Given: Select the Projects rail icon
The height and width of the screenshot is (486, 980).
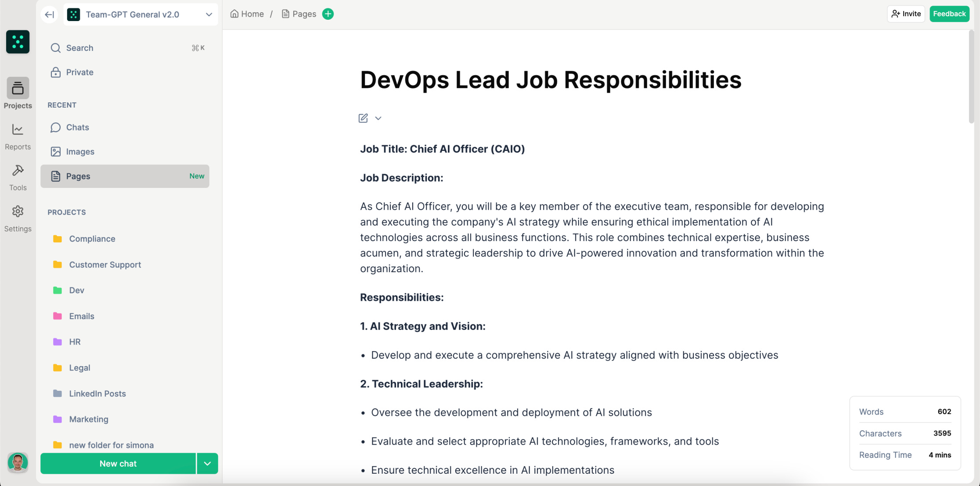Looking at the screenshot, I should [18, 93].
